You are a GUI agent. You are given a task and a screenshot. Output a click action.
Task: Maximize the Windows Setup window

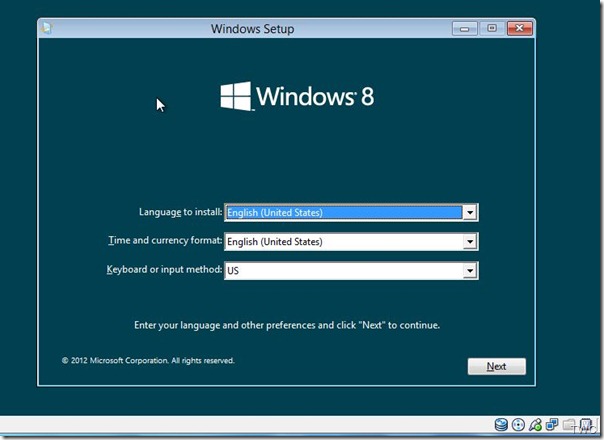click(x=492, y=29)
